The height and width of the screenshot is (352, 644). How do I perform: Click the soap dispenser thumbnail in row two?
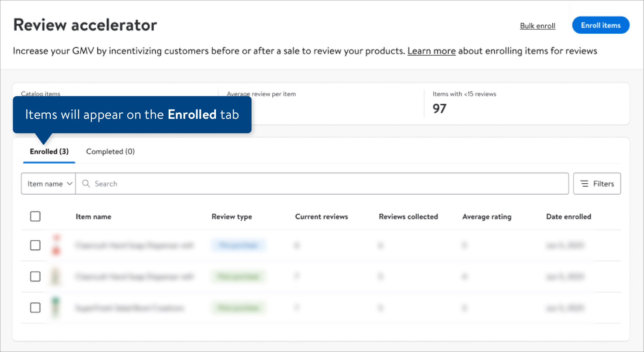[56, 276]
